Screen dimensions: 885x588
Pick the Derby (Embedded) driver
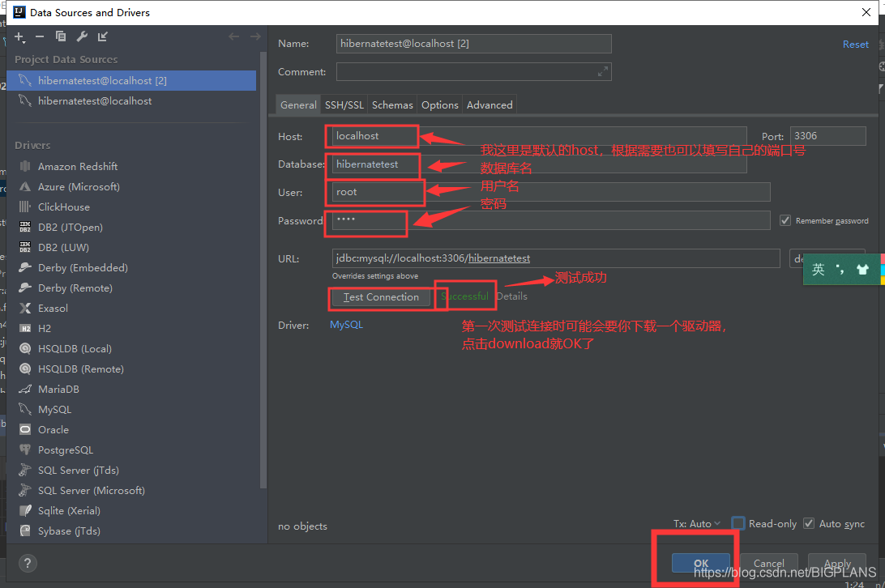pyautogui.click(x=83, y=268)
